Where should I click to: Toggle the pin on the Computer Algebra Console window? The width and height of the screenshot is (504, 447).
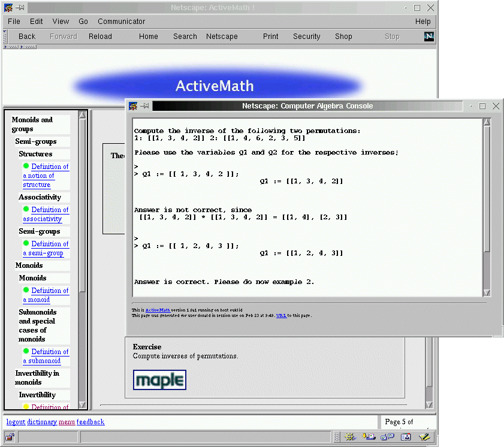pos(144,106)
